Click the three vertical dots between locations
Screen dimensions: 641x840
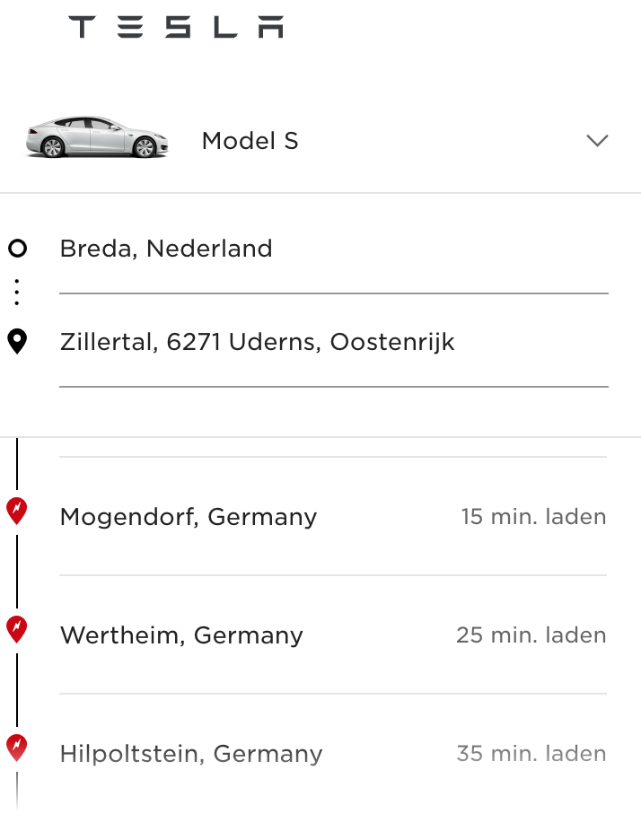tap(17, 293)
